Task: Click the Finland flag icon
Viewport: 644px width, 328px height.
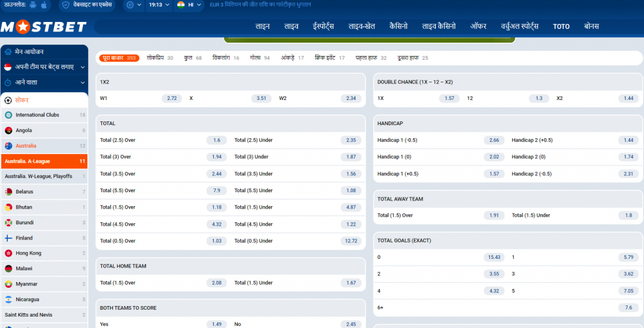Action: 8,238
